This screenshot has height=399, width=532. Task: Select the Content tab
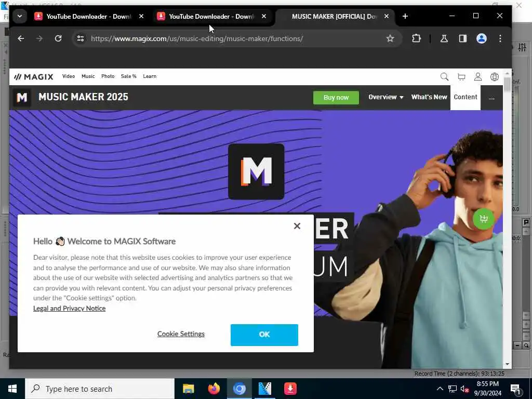coord(465,97)
